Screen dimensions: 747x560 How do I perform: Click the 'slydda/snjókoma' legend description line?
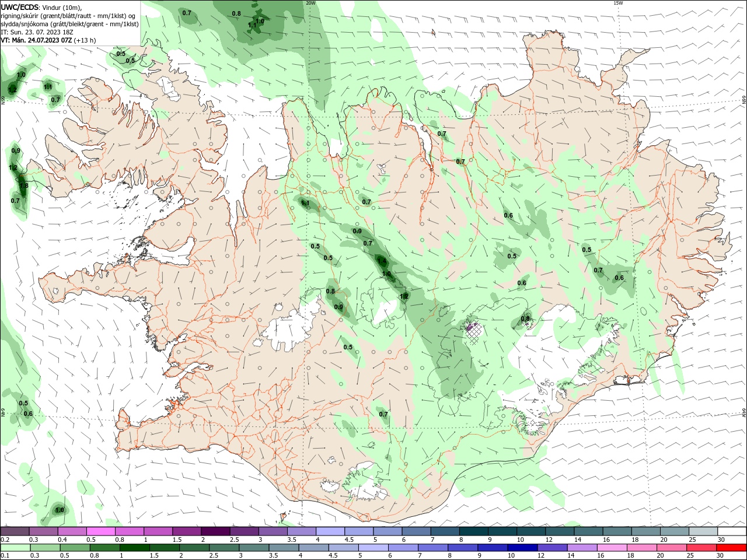pyautogui.click(x=69, y=24)
